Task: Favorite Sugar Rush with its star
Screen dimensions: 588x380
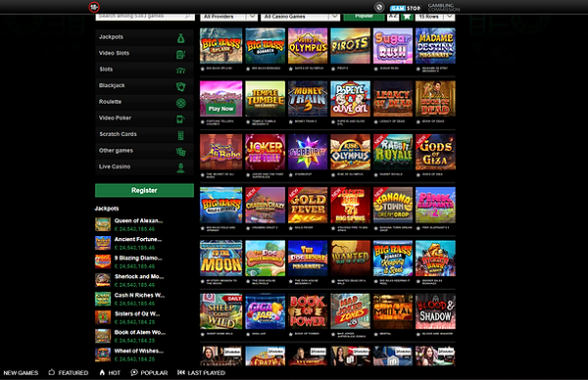Action: click(x=375, y=69)
